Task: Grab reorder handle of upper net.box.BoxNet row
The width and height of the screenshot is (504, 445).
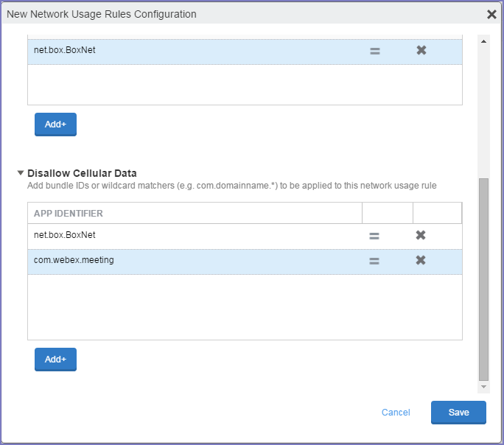Action: pyautogui.click(x=375, y=51)
